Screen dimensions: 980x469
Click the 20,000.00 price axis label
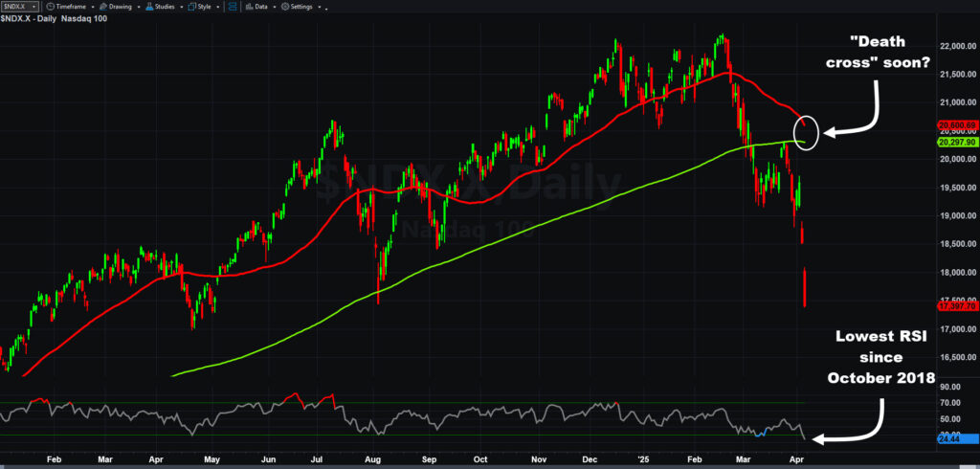(x=958, y=159)
